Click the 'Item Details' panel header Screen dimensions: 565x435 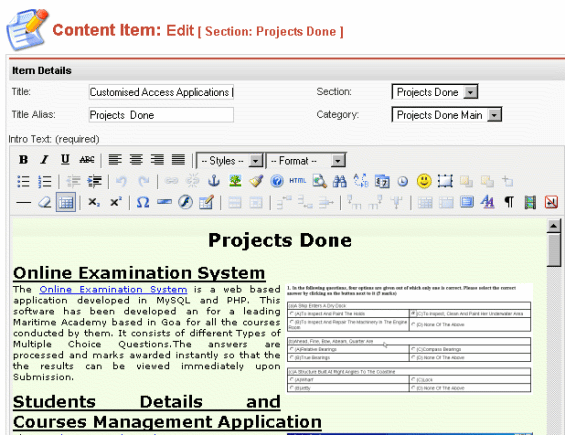click(287, 70)
